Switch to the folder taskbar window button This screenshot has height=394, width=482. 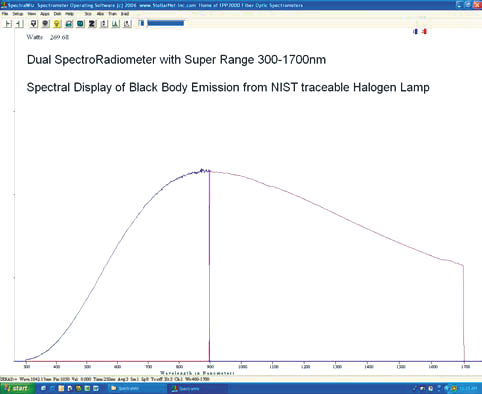[x=137, y=388]
